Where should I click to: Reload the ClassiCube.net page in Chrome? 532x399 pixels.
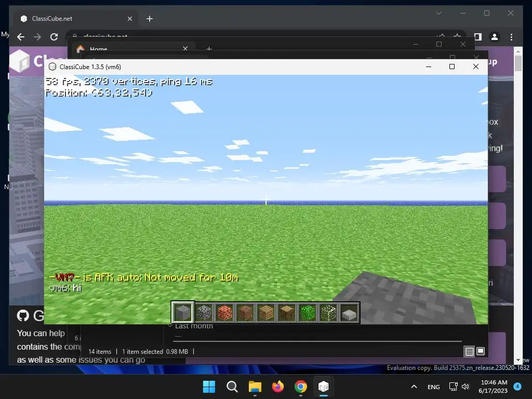point(54,37)
